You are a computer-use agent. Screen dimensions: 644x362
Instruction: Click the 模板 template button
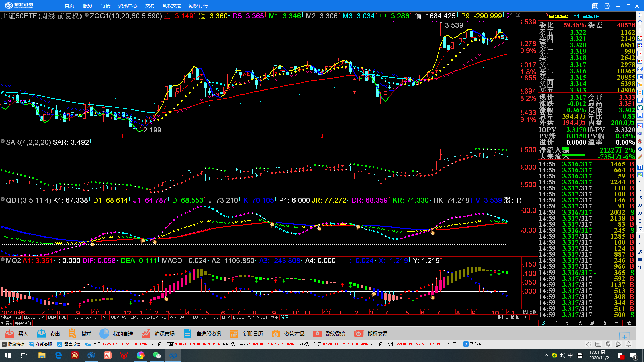pyautogui.click(x=515, y=317)
